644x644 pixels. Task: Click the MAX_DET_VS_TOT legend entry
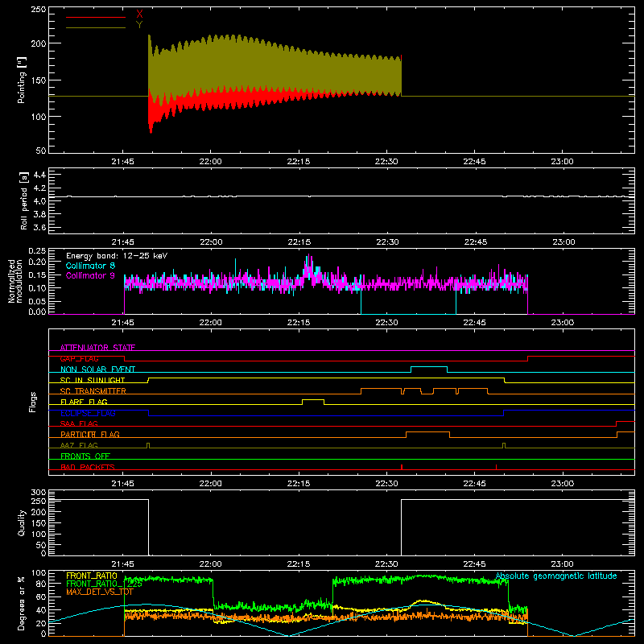[x=99, y=592]
